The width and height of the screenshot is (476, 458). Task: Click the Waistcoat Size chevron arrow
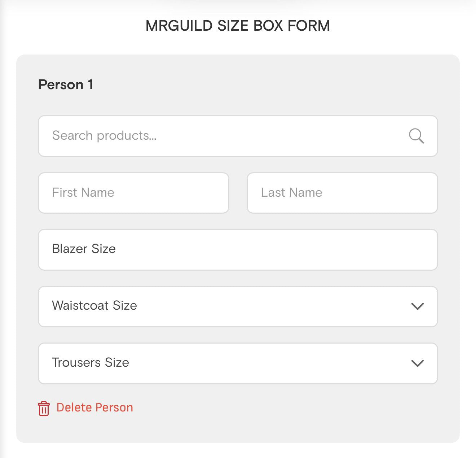tap(417, 306)
